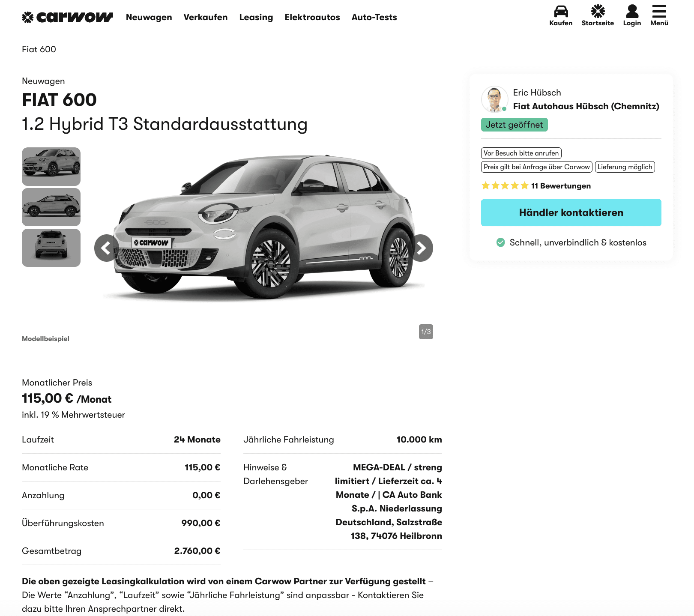The width and height of the screenshot is (694, 616).
Task: Select side view car thumbnail
Action: tap(51, 207)
